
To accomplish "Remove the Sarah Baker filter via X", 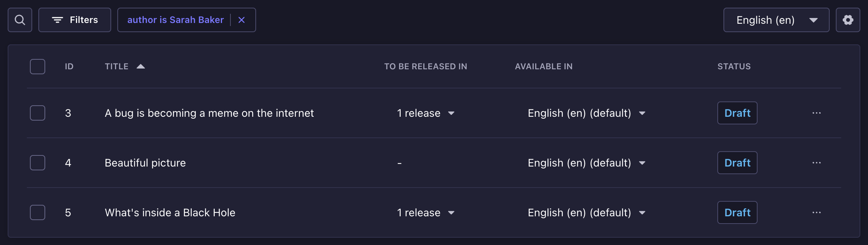I will [x=242, y=20].
